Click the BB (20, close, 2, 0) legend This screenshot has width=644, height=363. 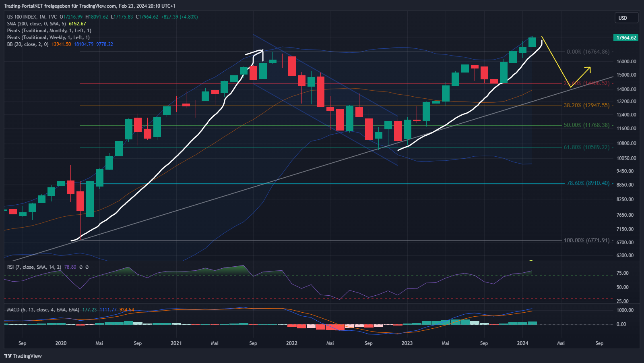coord(28,44)
